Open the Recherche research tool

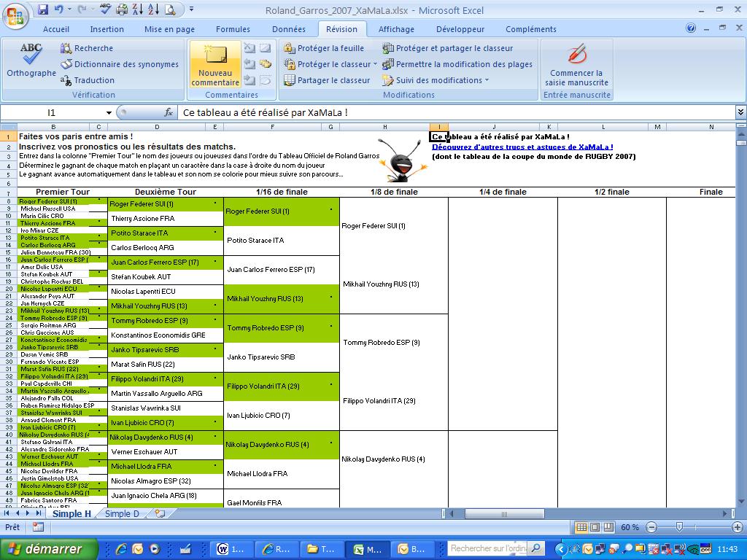[88, 48]
